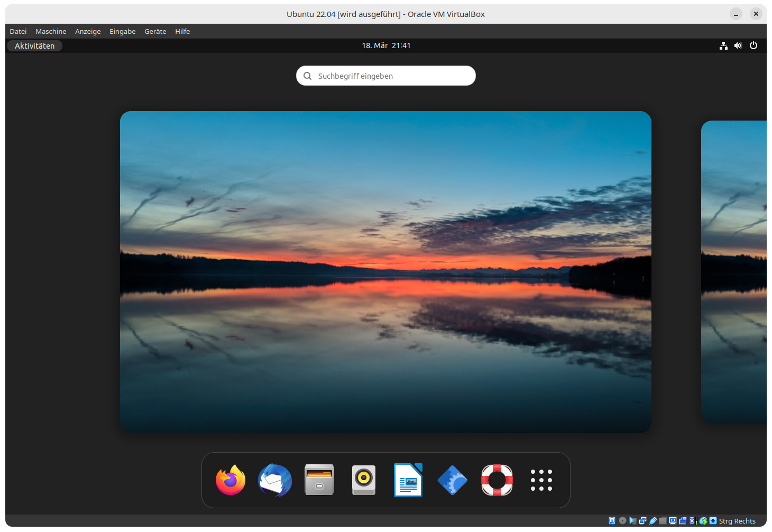
Task: Click the audio status icon in VirtualBox bar
Action: tap(632, 521)
